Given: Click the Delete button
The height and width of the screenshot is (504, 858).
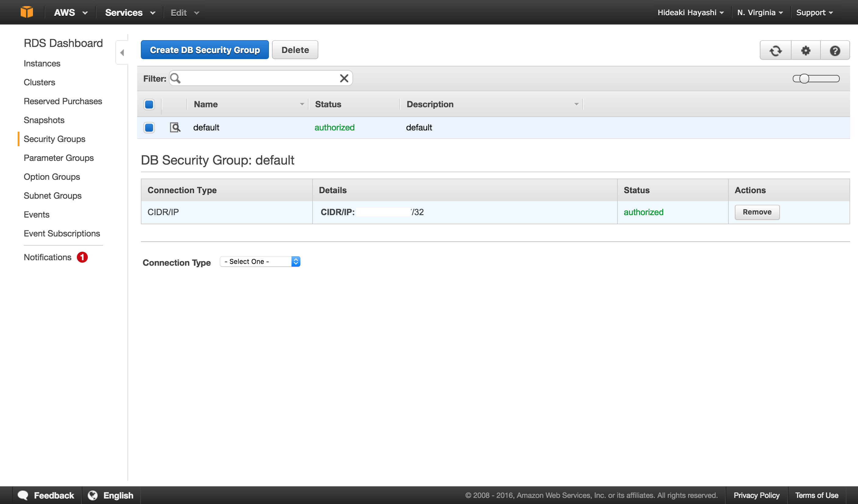Looking at the screenshot, I should coord(295,50).
